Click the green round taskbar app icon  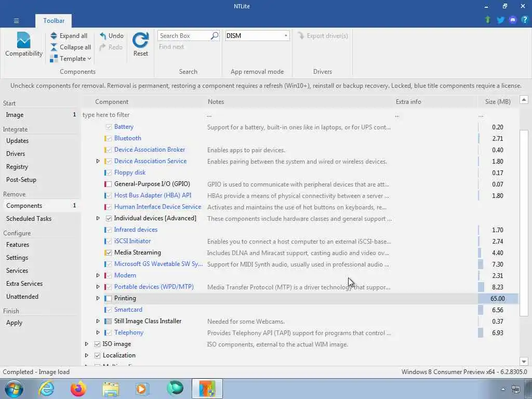[175, 389]
